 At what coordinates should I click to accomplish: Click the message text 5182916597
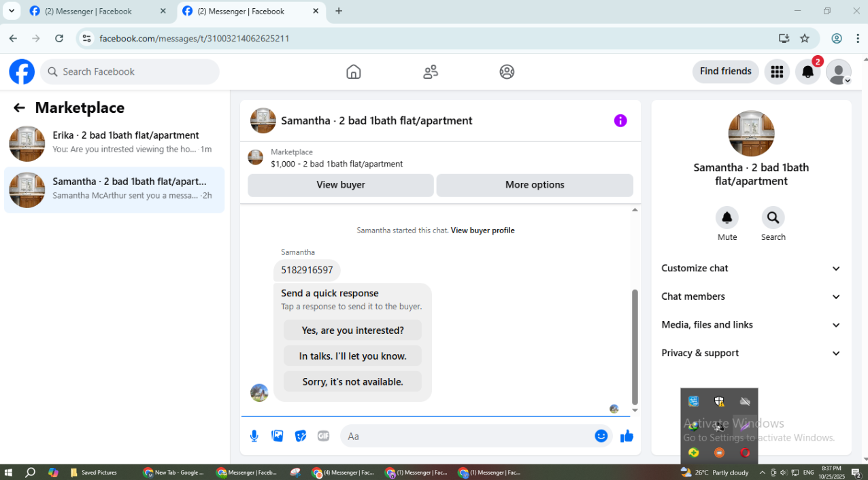[307, 270]
